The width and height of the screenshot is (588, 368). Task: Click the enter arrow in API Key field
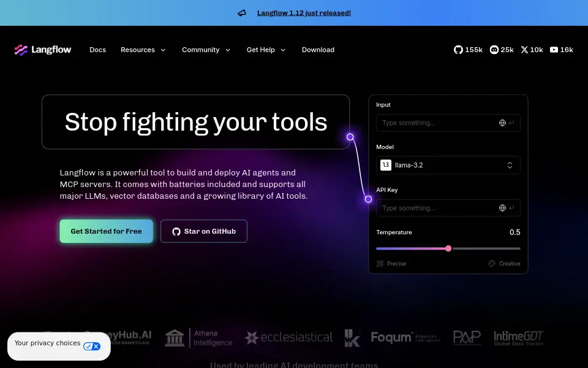[x=511, y=208]
